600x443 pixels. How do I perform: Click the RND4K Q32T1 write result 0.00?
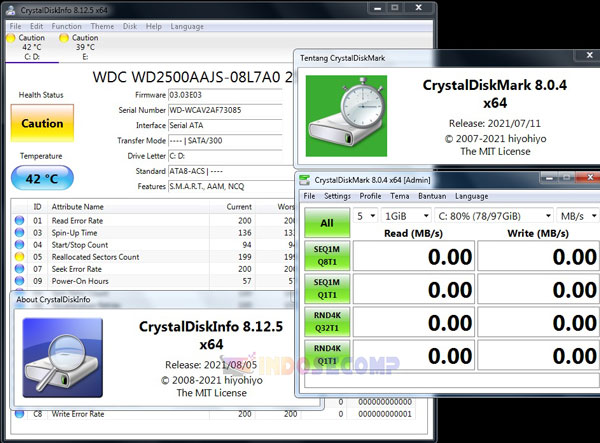click(x=538, y=322)
